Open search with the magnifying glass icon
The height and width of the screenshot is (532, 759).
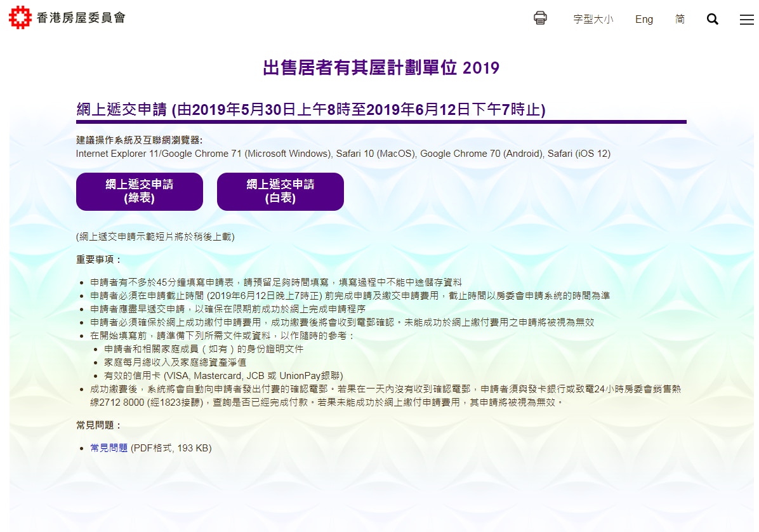click(x=712, y=19)
